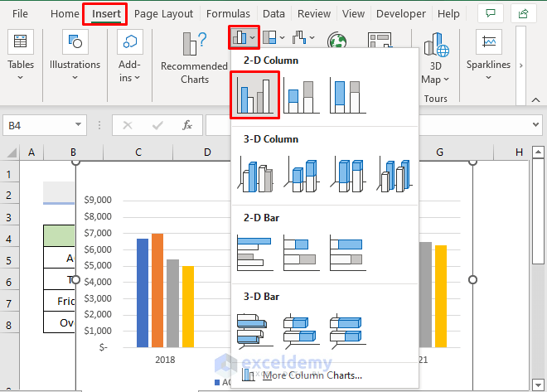The width and height of the screenshot is (547, 392).
Task: Show more ribbon commands arrow
Action: point(520,65)
